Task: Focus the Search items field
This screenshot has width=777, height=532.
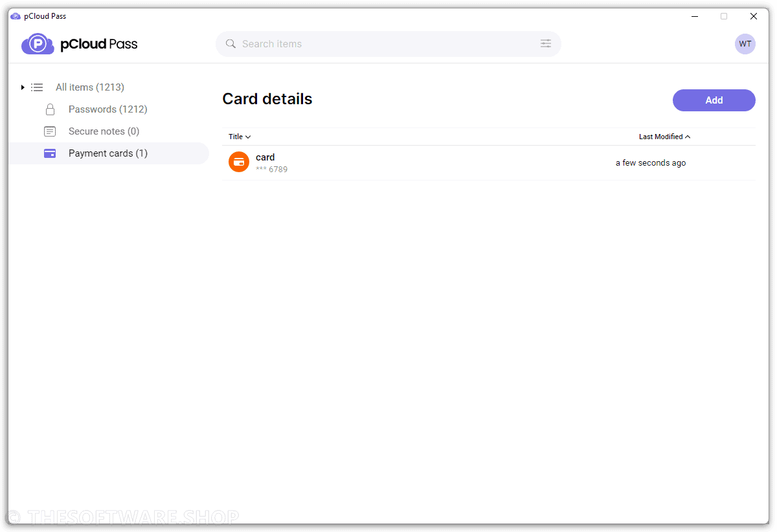Action: pyautogui.click(x=388, y=44)
